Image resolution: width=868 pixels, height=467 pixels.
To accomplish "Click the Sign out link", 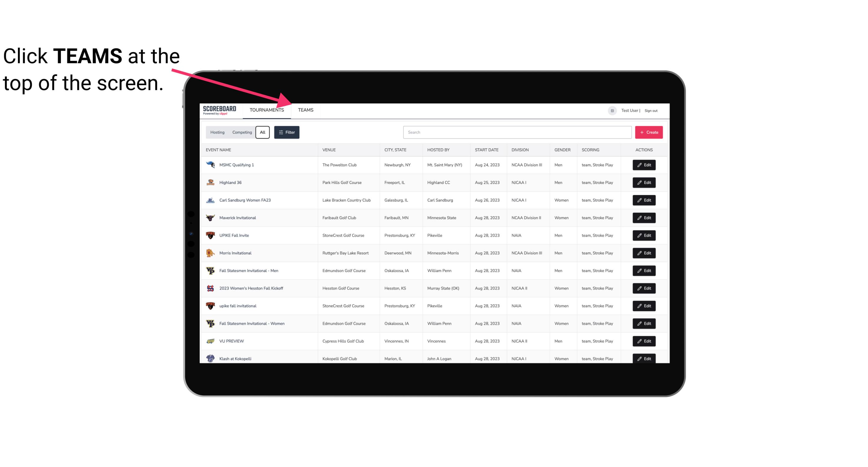I will pos(652,110).
